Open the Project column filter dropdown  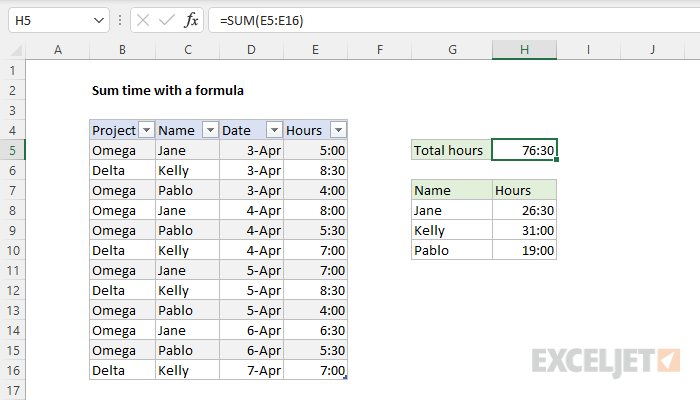tap(145, 130)
